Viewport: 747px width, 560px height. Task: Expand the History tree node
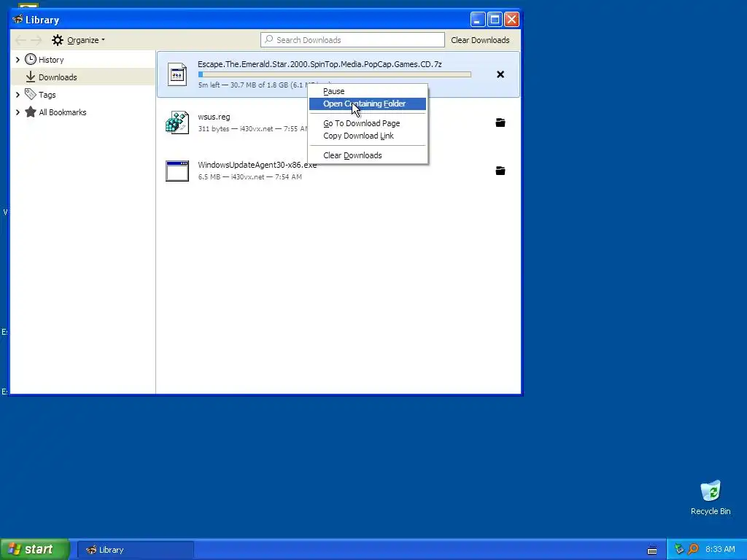pyautogui.click(x=18, y=60)
